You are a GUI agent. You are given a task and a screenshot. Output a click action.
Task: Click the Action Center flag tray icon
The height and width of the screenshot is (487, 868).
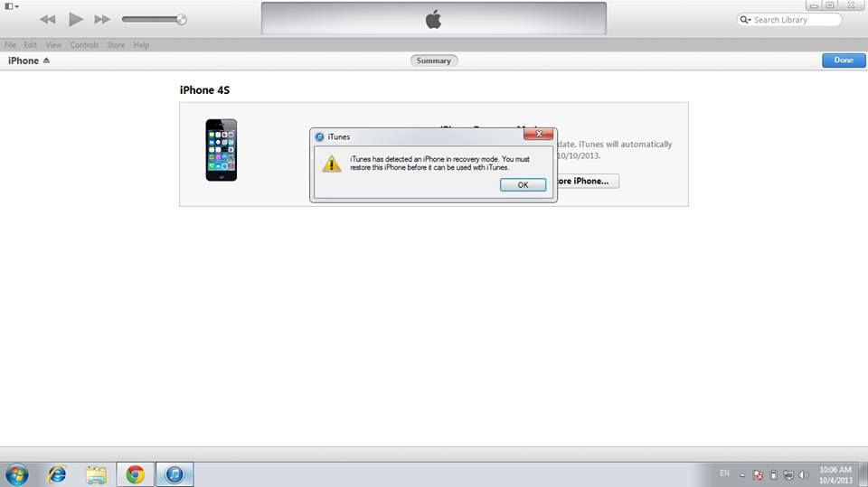(759, 475)
